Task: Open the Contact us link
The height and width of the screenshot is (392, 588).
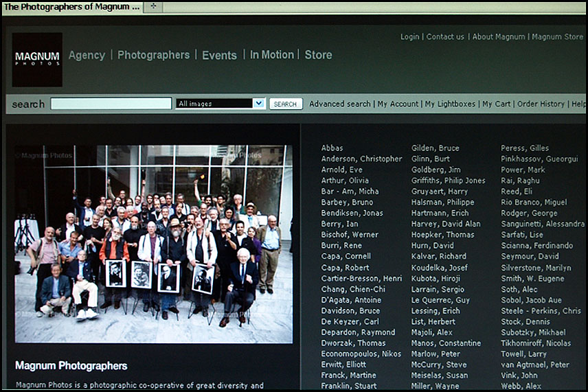Action: pyautogui.click(x=445, y=36)
